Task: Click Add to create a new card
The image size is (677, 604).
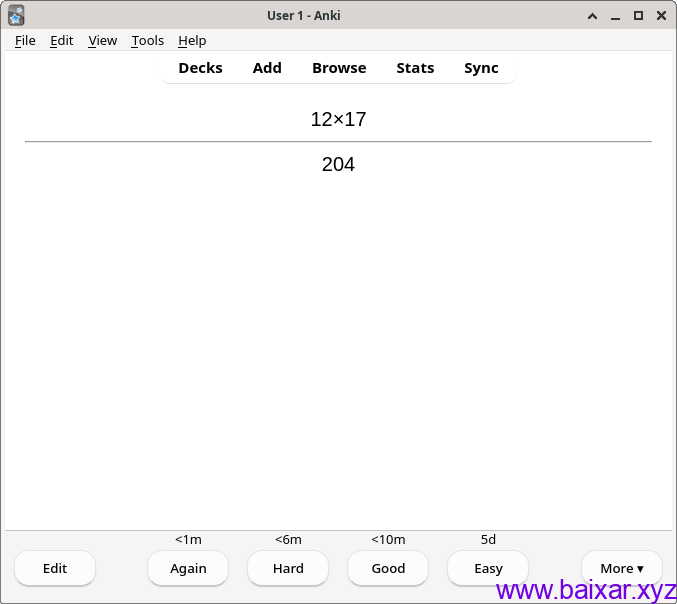Action: click(x=267, y=68)
